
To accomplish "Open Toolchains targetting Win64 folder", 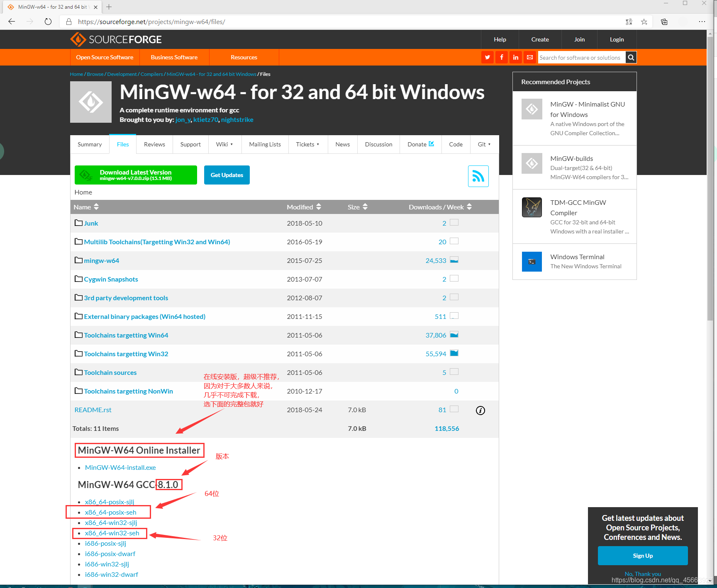I will (x=126, y=335).
